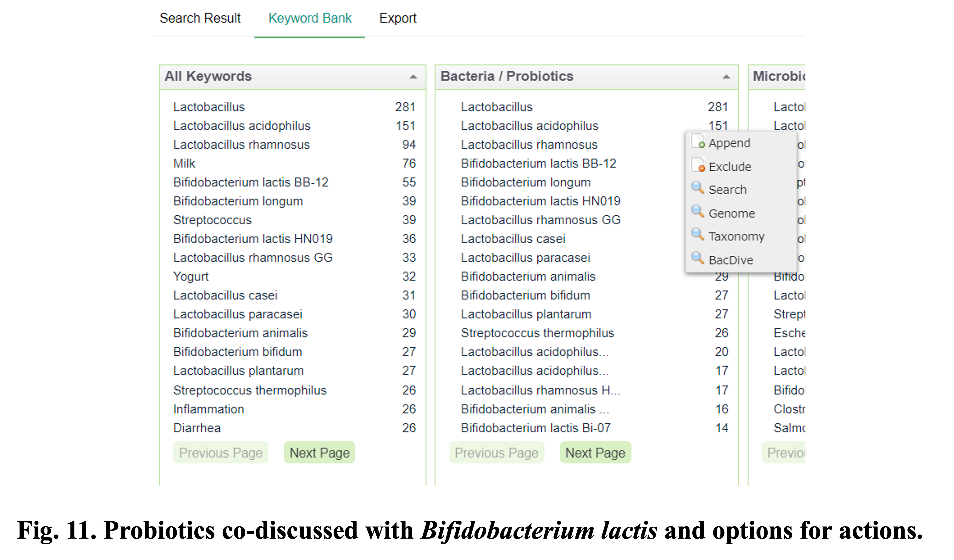Click the Append document icon

pyautogui.click(x=698, y=141)
